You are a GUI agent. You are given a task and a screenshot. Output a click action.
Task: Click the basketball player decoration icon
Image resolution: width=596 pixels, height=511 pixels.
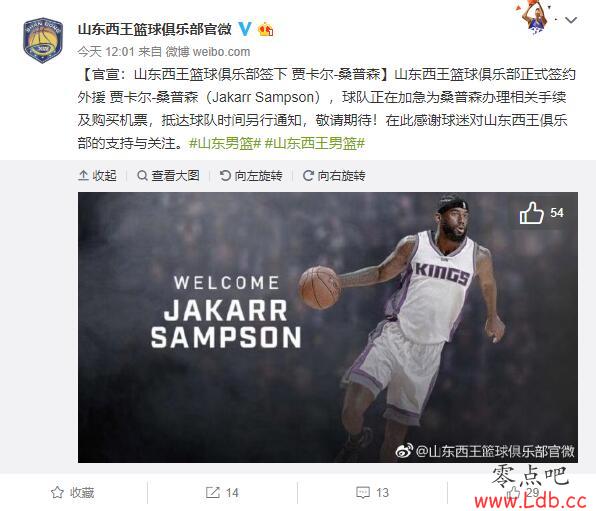pyautogui.click(x=535, y=16)
